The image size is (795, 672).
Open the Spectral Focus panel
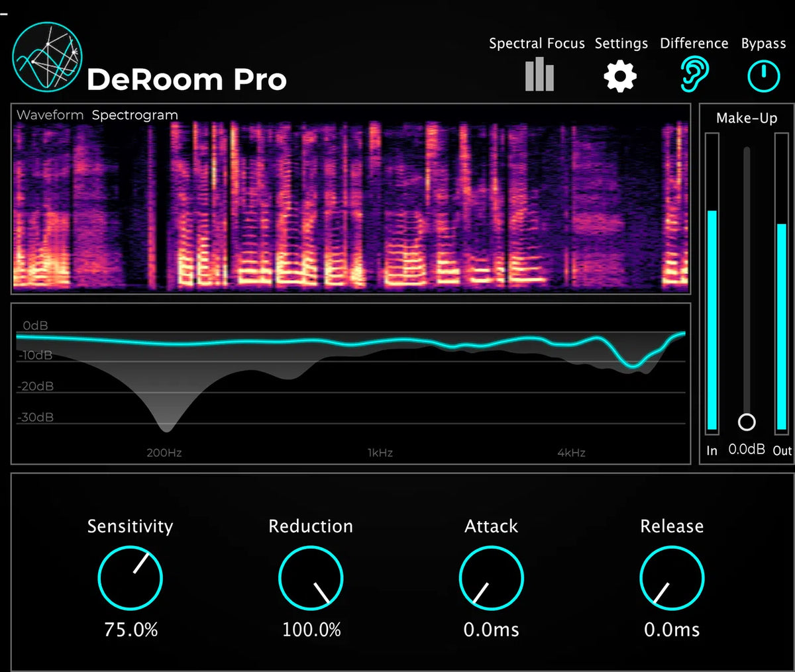[539, 74]
